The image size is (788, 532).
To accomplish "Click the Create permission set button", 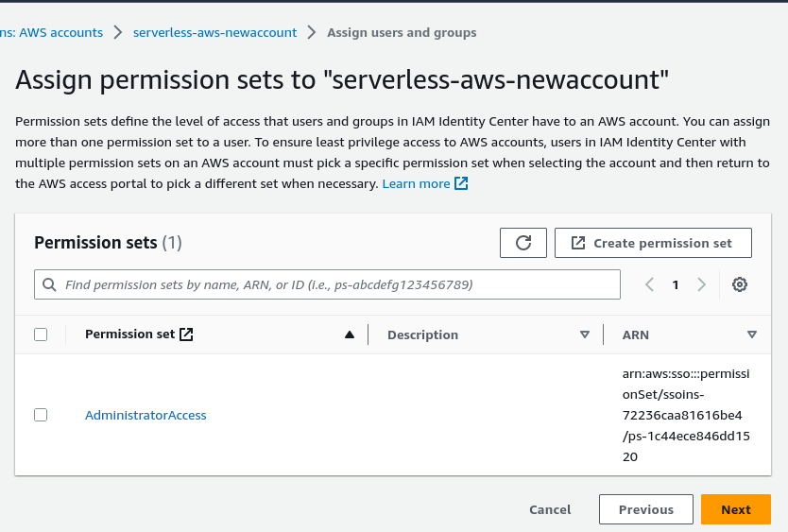I will point(653,243).
